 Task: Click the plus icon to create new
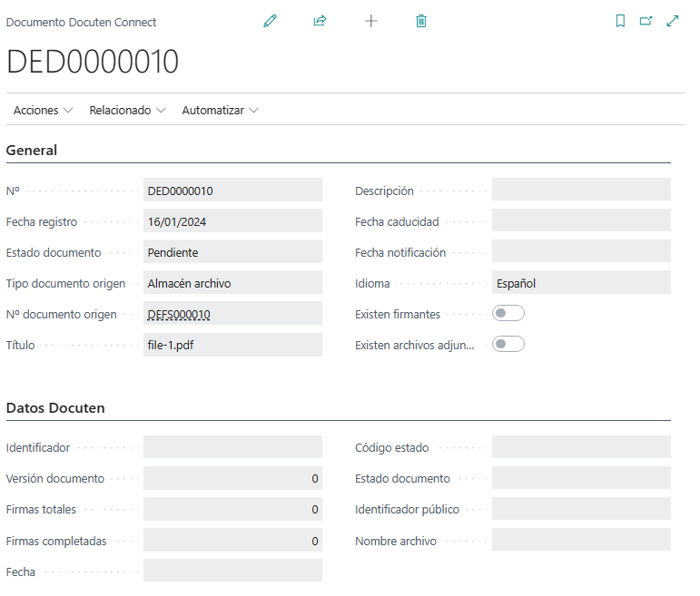[x=370, y=21]
